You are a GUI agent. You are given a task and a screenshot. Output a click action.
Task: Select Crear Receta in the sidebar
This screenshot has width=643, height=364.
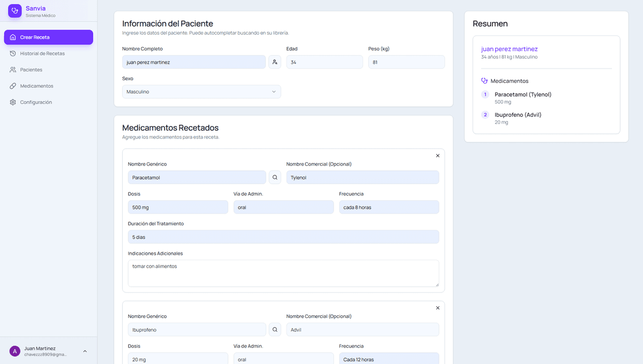[48, 37]
